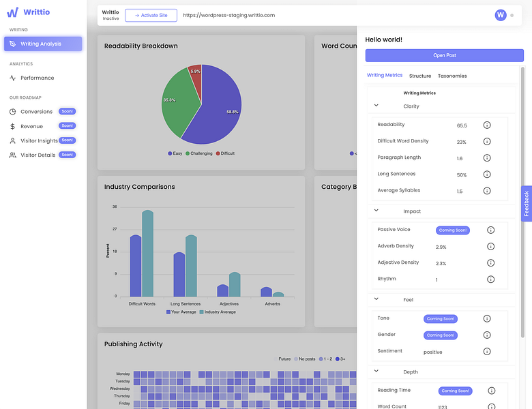Image resolution: width=532 pixels, height=409 pixels.
Task: Click the Activate Site button
Action: click(151, 16)
